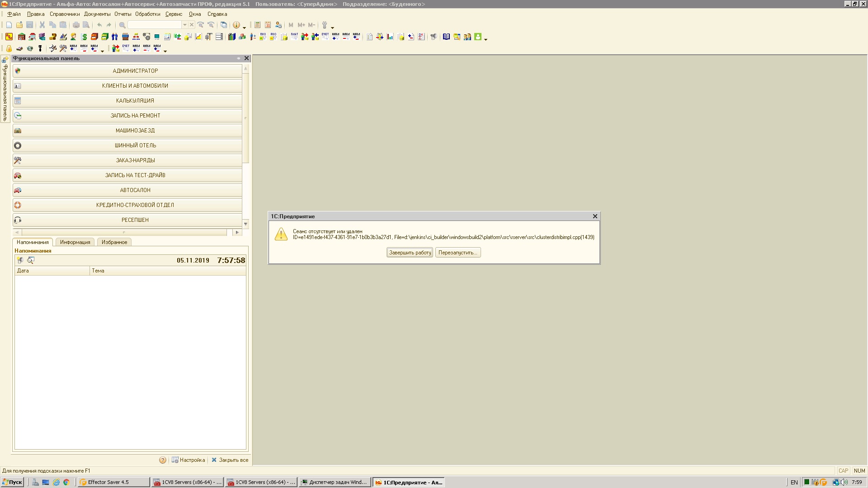This screenshot has height=488, width=868.
Task: Open the Пуск start button
Action: click(12, 482)
